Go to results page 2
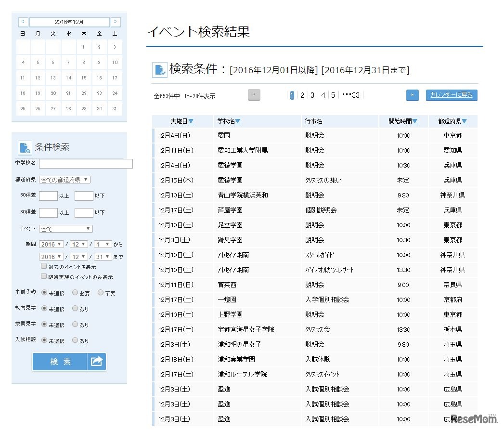Screen dimensions: 504x430 (x=302, y=95)
